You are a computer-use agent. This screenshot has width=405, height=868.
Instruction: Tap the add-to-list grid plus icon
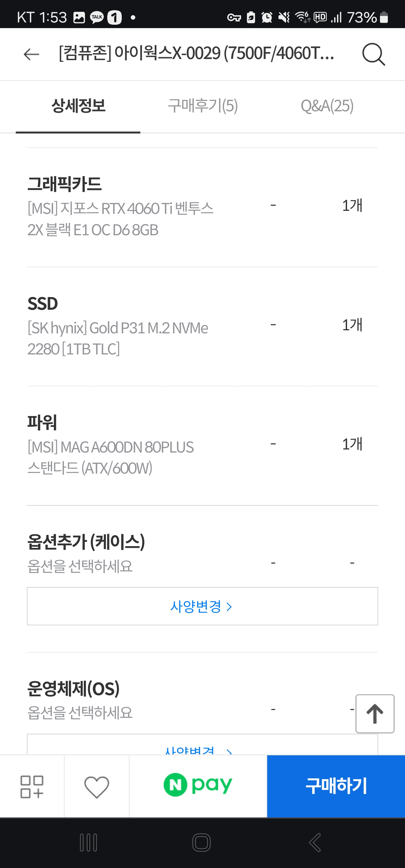tap(32, 786)
